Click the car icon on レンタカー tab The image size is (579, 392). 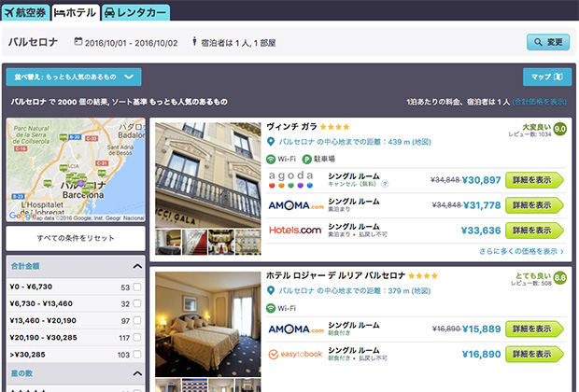tap(109, 13)
